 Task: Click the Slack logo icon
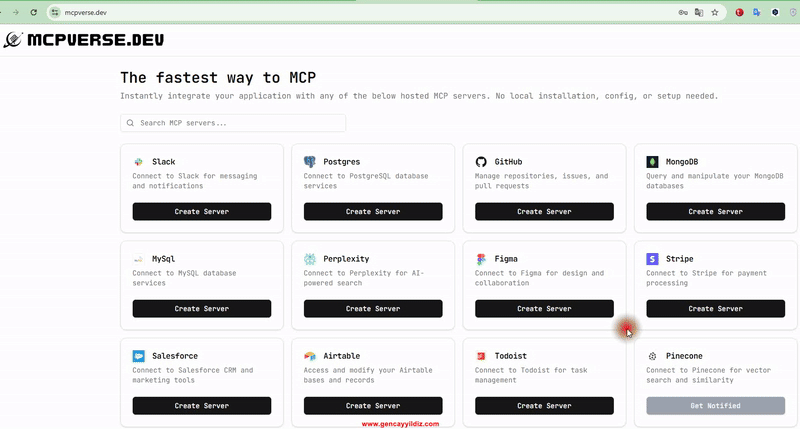click(x=138, y=162)
